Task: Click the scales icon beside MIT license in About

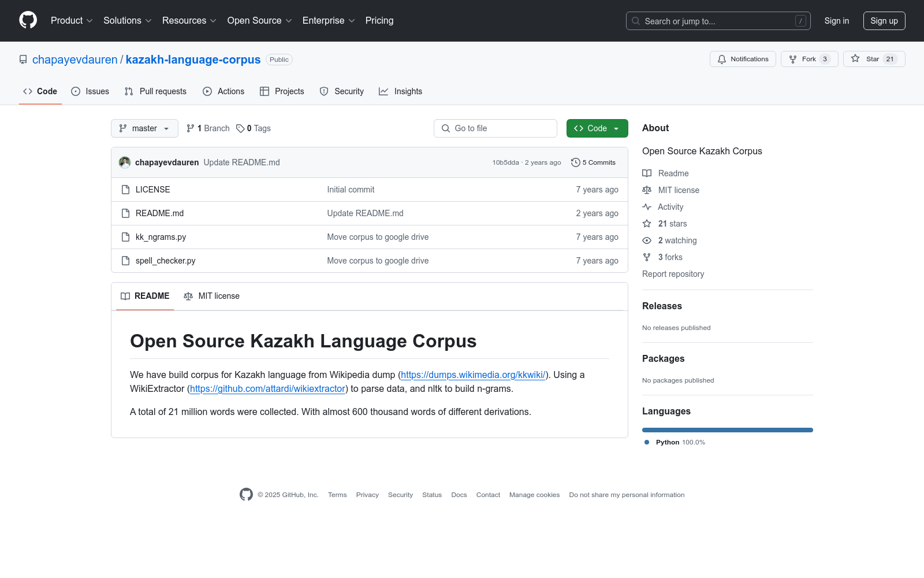Action: coord(647,190)
